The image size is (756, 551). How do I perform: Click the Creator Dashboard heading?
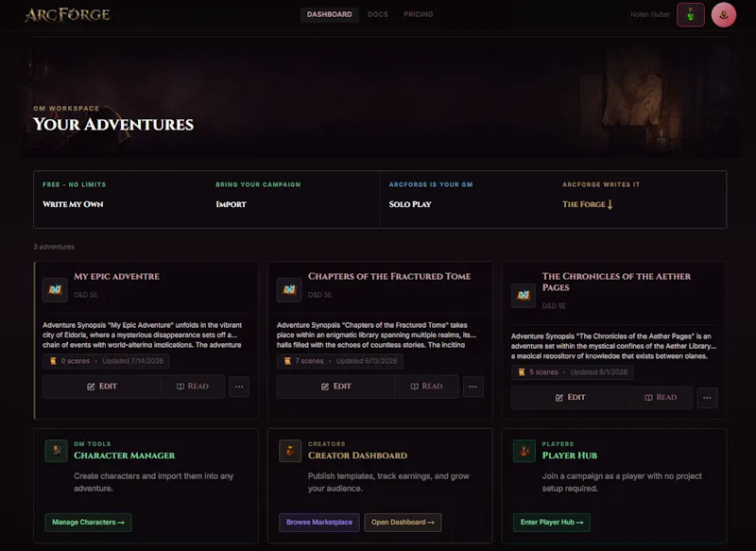point(358,456)
